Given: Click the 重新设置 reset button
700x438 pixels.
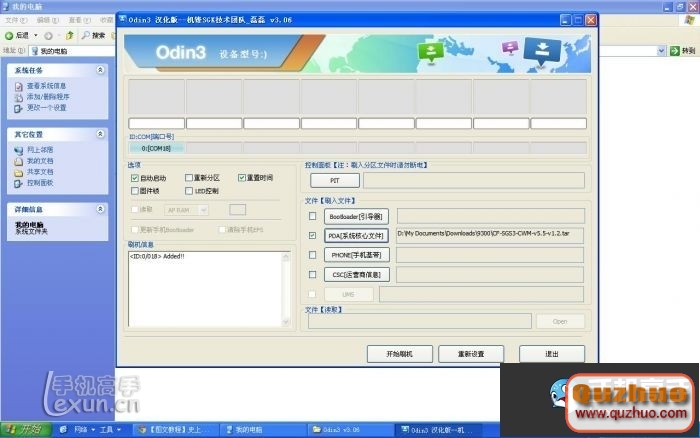Looking at the screenshot, I should click(471, 354).
